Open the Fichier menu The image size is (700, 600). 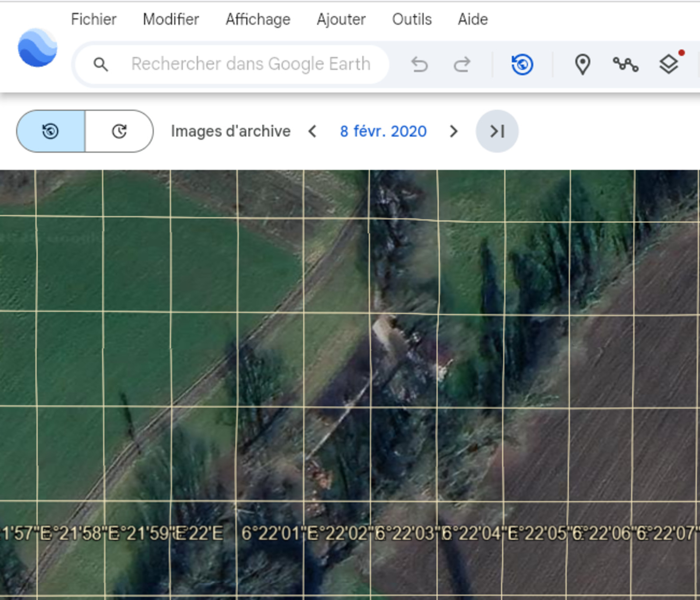[94, 19]
